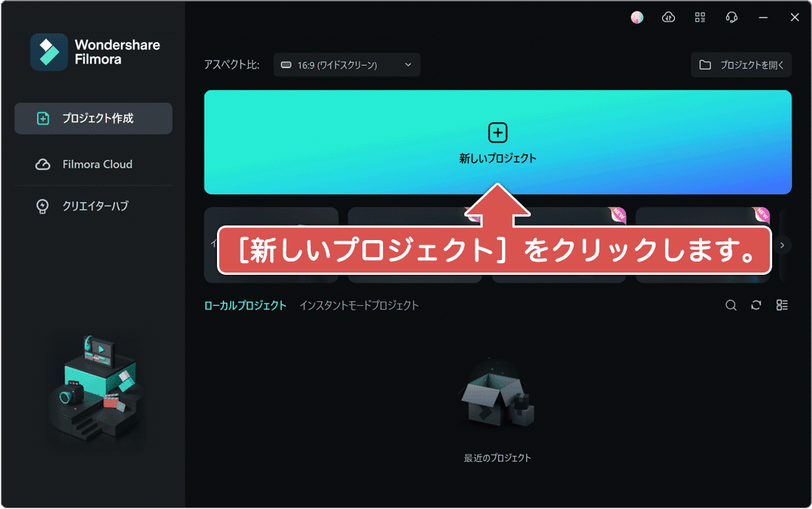Click the 新しいプロジェクト button
The height and width of the screenshot is (509, 812).
point(497,142)
